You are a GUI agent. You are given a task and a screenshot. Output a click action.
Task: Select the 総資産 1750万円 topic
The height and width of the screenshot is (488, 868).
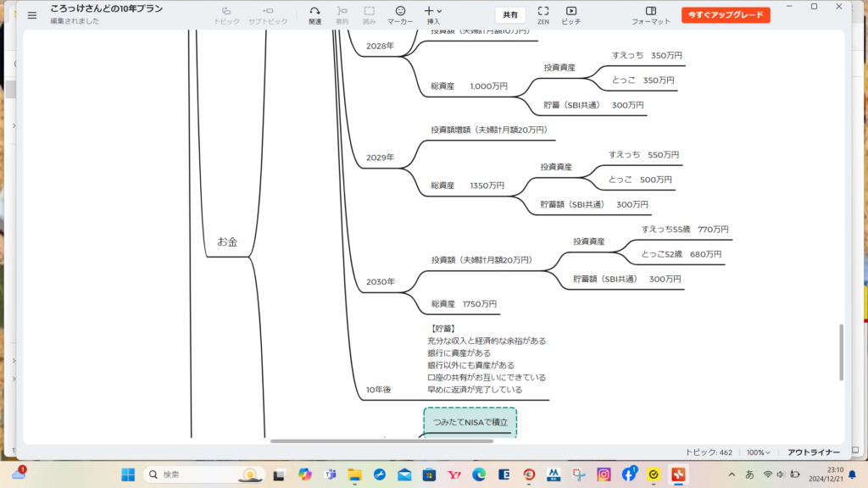(x=464, y=304)
